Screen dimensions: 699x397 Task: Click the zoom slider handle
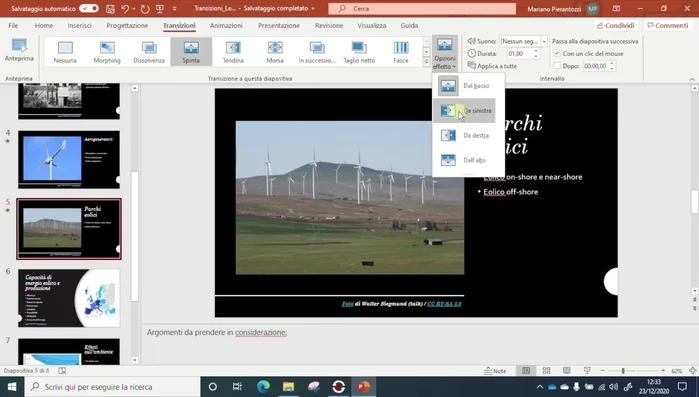click(623, 371)
